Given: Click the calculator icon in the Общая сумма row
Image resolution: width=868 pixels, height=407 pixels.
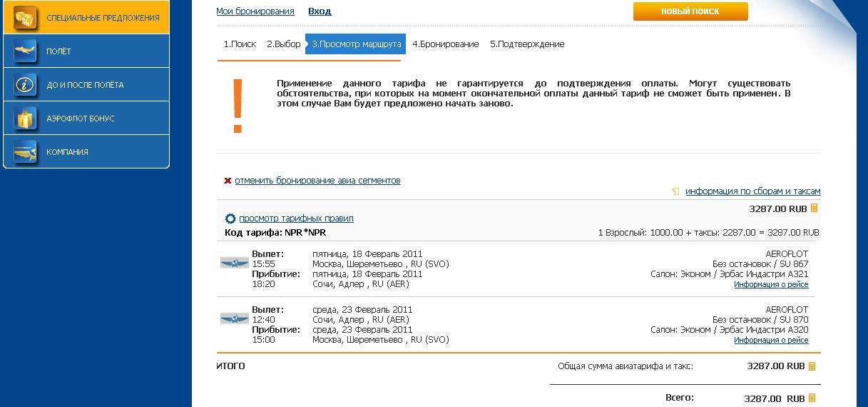Looking at the screenshot, I should coord(812,366).
